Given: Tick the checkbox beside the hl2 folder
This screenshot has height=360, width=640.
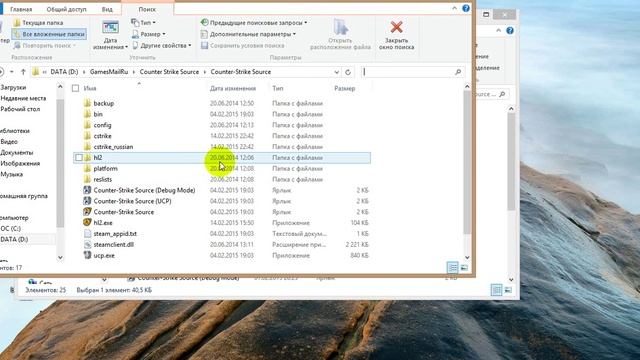Looking at the screenshot, I should [79, 158].
